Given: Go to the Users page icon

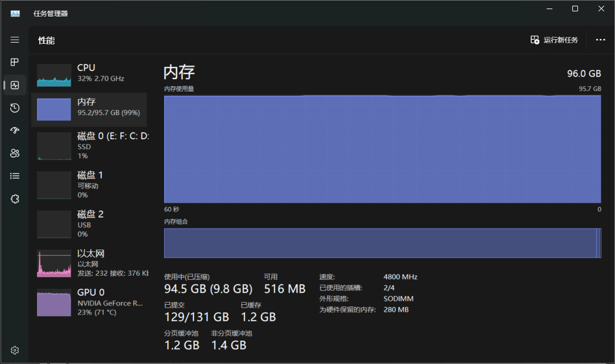Looking at the screenshot, I should tap(15, 153).
